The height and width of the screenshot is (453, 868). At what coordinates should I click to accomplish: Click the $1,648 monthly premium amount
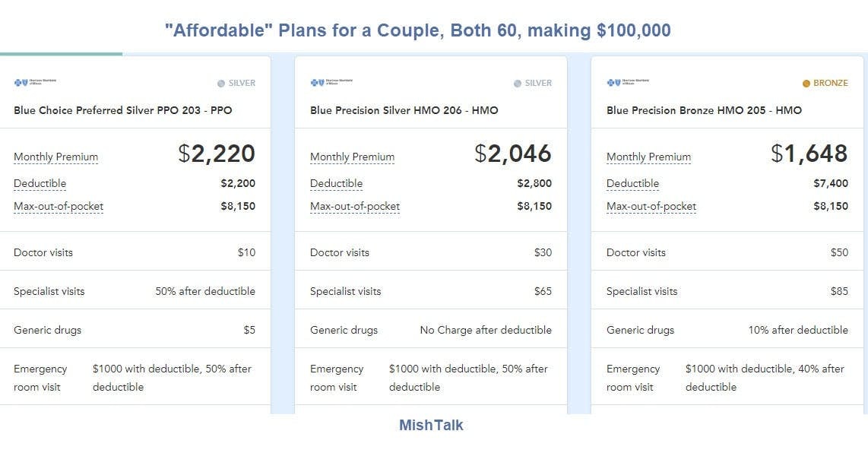809,154
